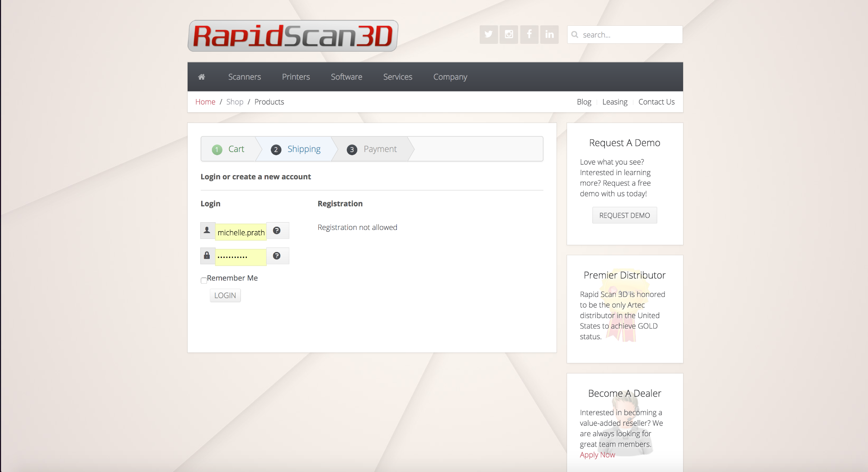The image size is (868, 472).
Task: Open the Scanners menu
Action: [245, 77]
